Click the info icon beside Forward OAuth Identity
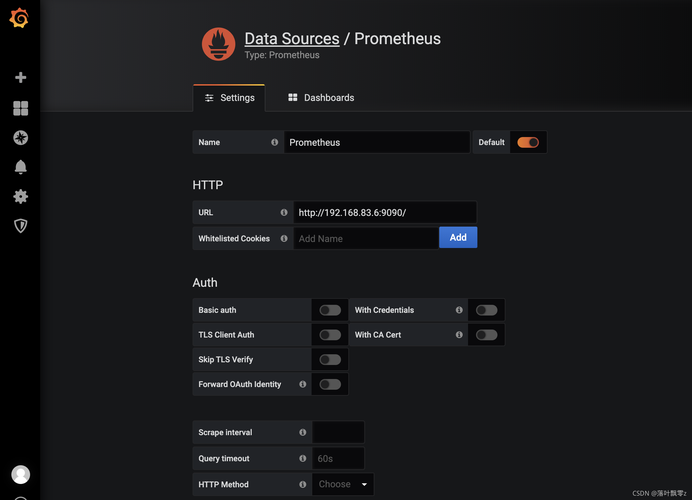 (302, 384)
